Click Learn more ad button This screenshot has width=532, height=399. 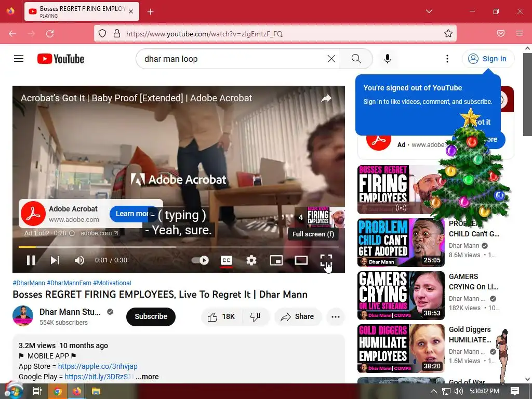(132, 214)
